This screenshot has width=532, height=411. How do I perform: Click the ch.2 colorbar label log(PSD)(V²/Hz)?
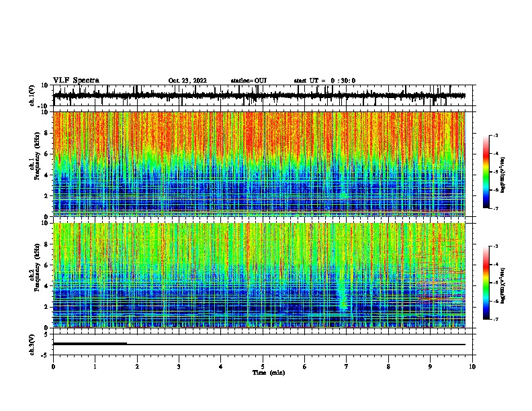(503, 286)
